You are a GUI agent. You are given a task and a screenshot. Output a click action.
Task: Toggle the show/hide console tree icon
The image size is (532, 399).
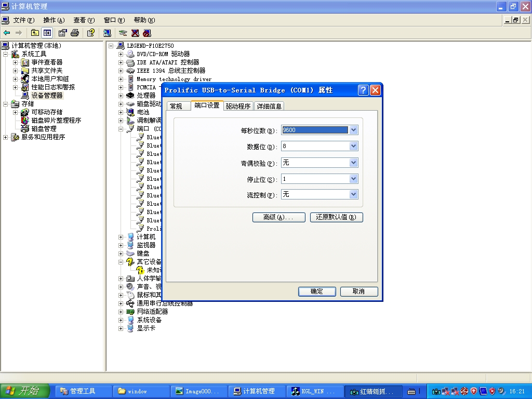pos(47,33)
